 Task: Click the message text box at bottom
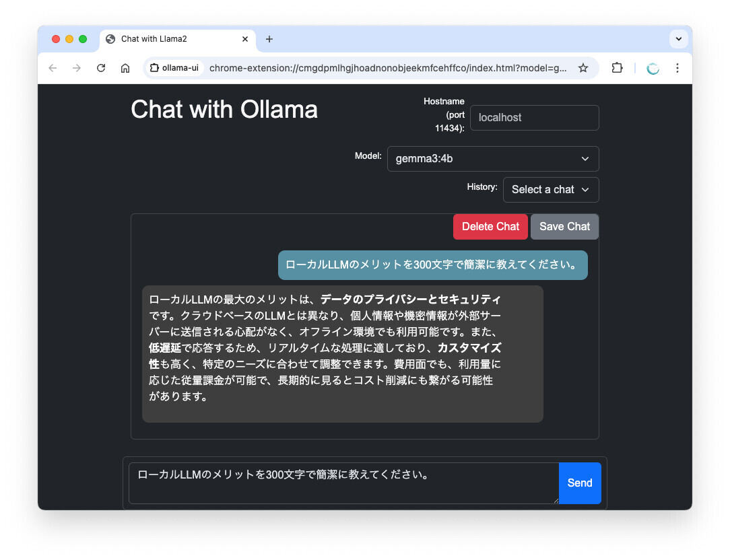343,483
